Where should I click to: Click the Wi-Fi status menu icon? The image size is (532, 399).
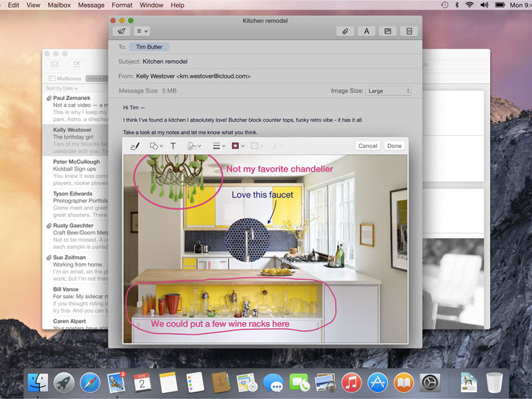(x=470, y=5)
